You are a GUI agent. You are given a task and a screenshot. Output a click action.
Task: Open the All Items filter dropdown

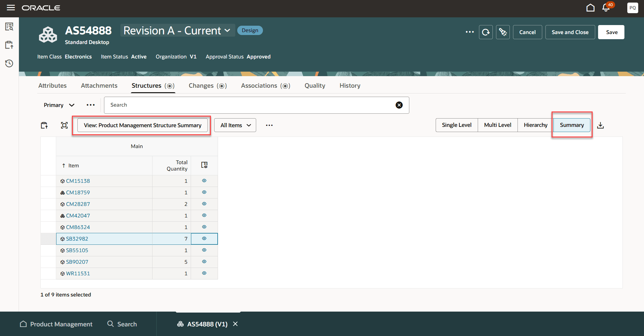[235, 125]
